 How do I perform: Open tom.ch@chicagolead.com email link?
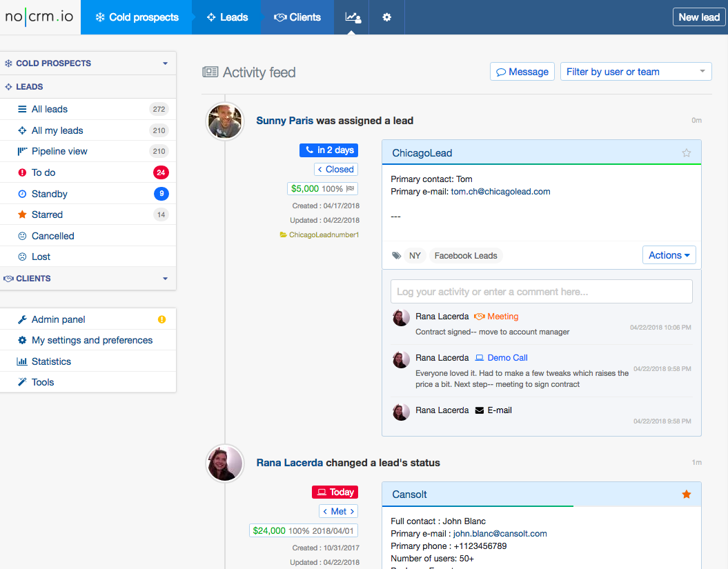pyautogui.click(x=500, y=192)
